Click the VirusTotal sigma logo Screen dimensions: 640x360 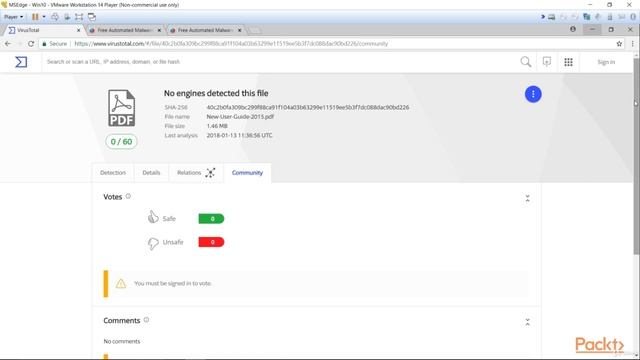click(x=21, y=62)
